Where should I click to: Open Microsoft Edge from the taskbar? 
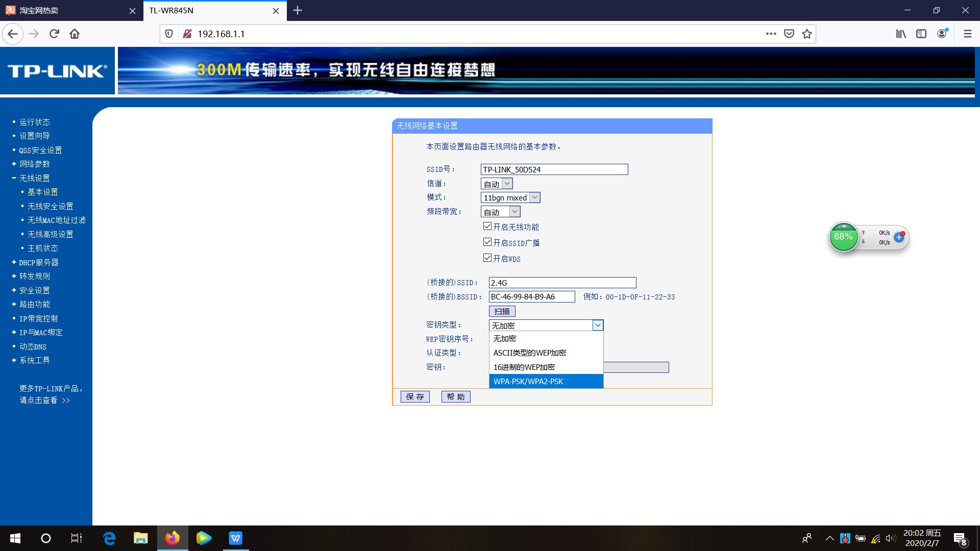pyautogui.click(x=109, y=538)
